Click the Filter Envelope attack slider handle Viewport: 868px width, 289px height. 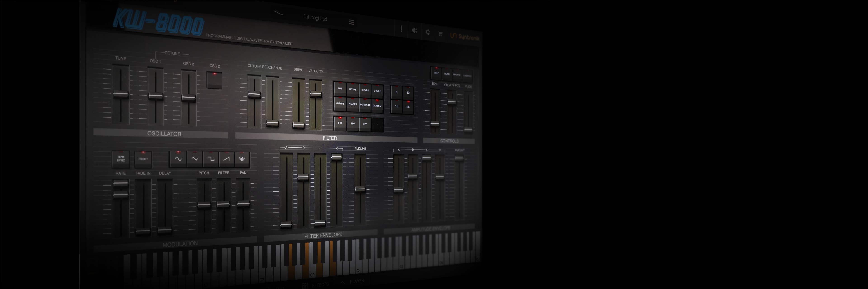pyautogui.click(x=286, y=225)
